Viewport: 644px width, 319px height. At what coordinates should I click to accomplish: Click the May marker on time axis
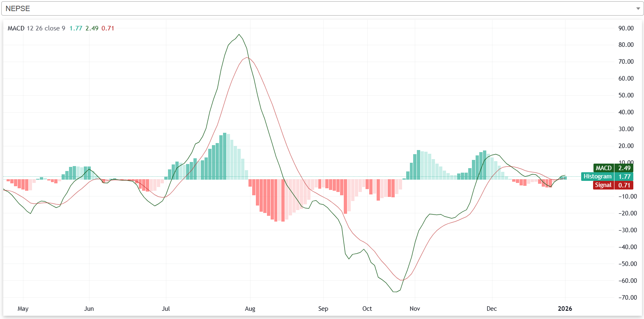[x=23, y=309]
